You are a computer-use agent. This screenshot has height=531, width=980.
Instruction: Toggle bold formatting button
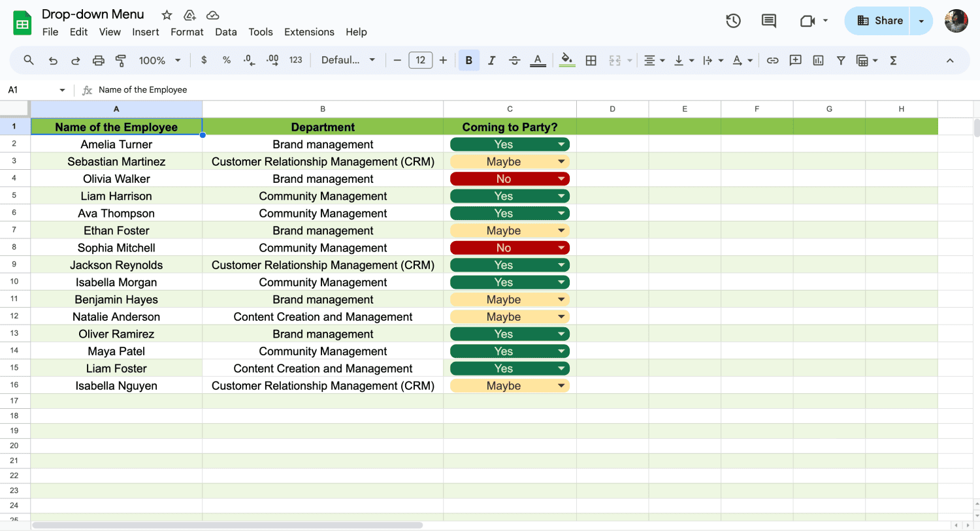tap(468, 61)
